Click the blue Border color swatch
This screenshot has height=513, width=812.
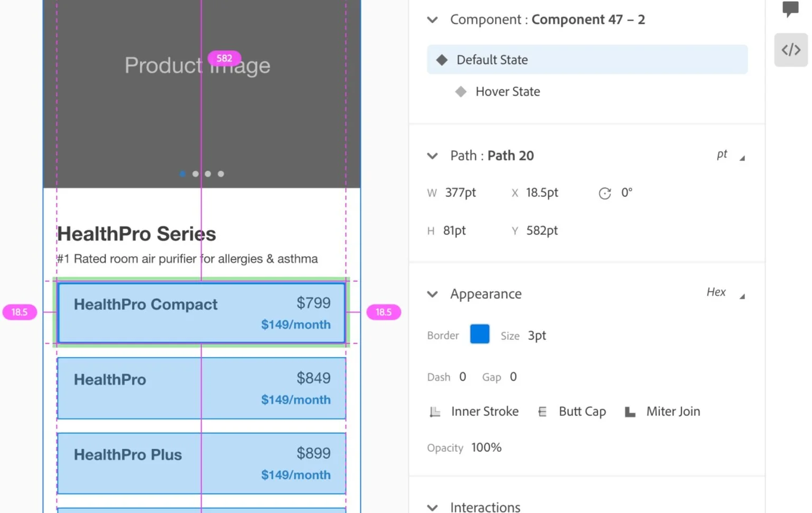(480, 334)
